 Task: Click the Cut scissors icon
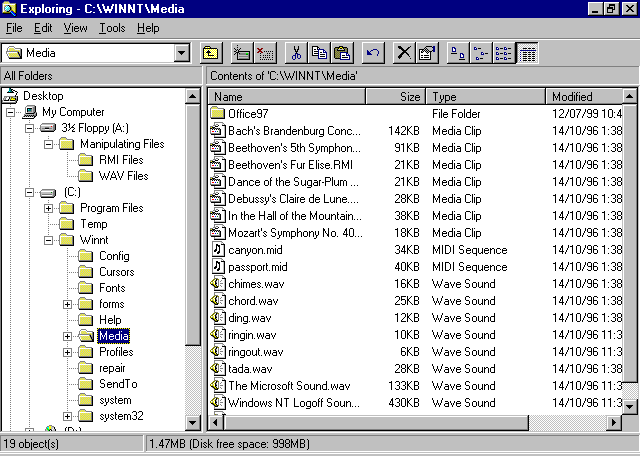tap(296, 53)
